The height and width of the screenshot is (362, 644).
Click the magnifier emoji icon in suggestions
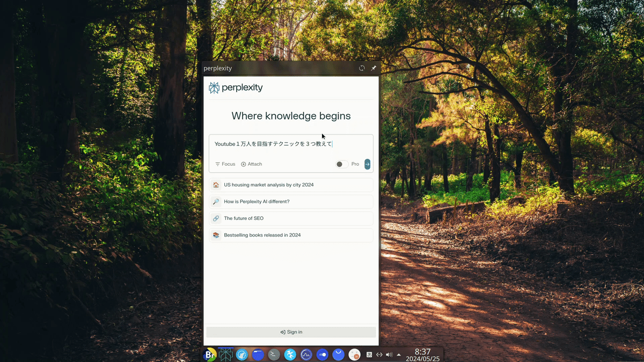pos(216,202)
